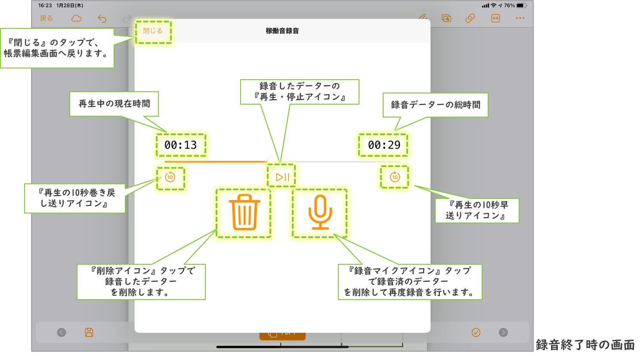
Task: Go to previous page with left chevron
Action: click(x=62, y=332)
